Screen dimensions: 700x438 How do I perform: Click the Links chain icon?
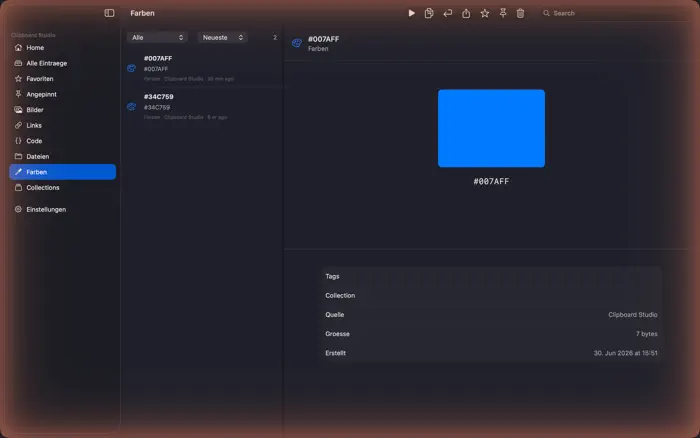point(18,125)
